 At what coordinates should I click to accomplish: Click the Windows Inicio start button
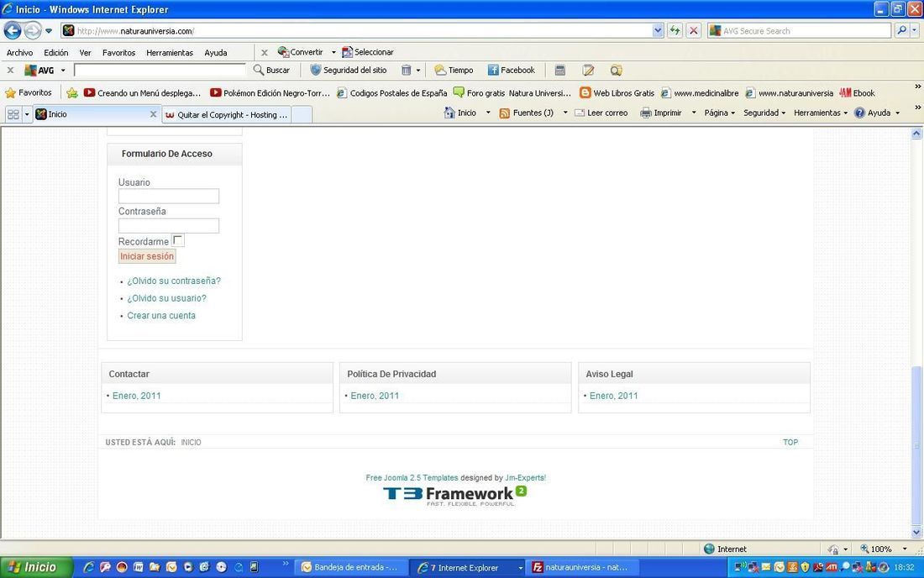click(36, 567)
